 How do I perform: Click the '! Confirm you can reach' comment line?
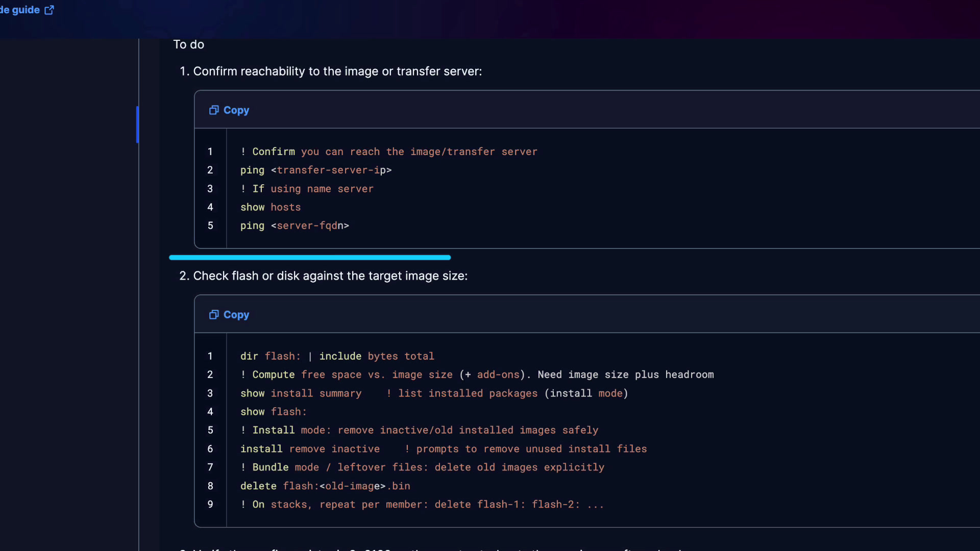coord(389,152)
